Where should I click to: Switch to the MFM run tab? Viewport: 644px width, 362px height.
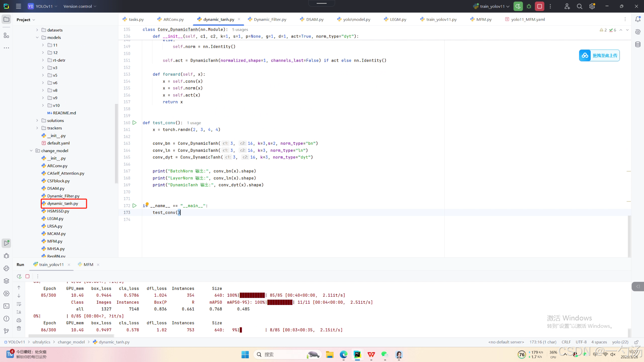88,265
